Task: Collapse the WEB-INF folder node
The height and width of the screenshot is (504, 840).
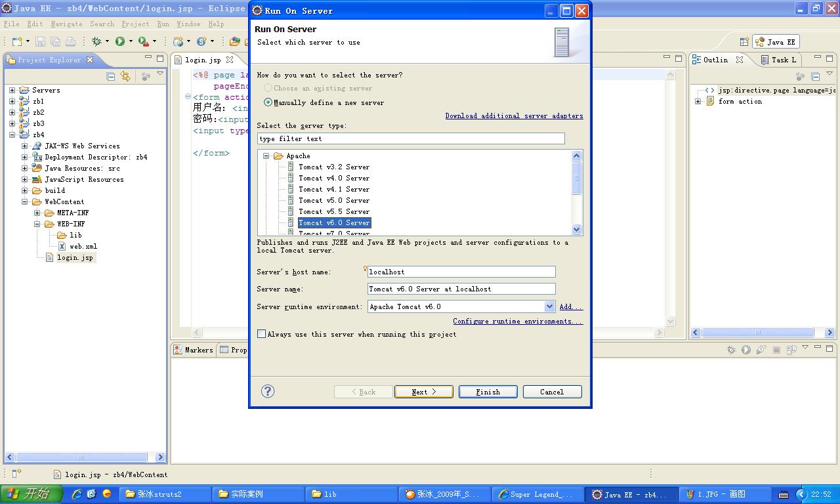Action: coord(37,224)
